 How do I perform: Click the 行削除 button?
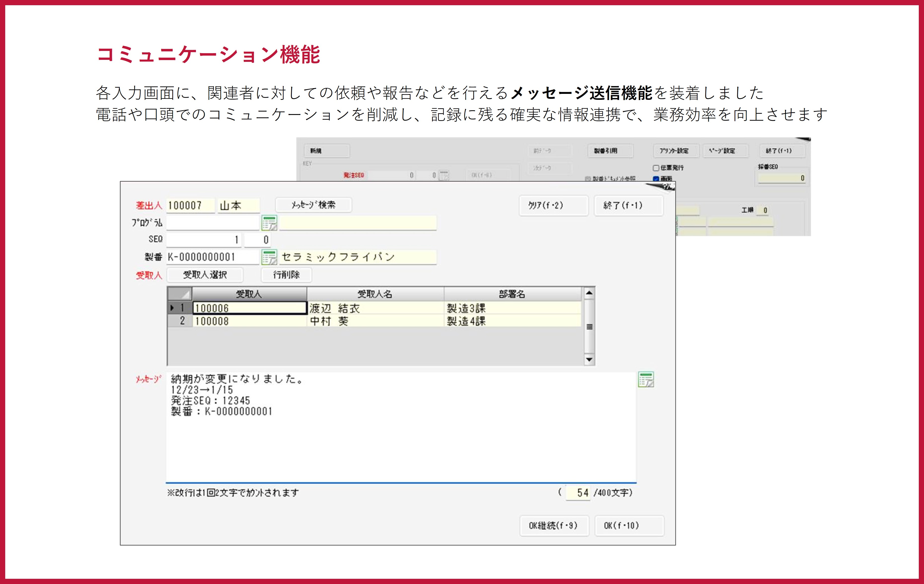(286, 275)
